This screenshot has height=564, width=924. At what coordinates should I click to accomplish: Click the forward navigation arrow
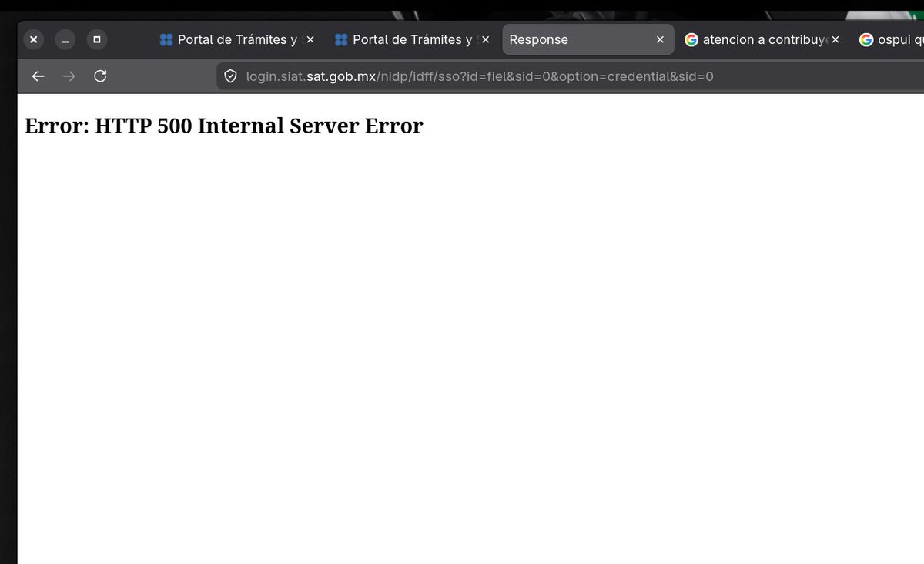click(x=69, y=76)
